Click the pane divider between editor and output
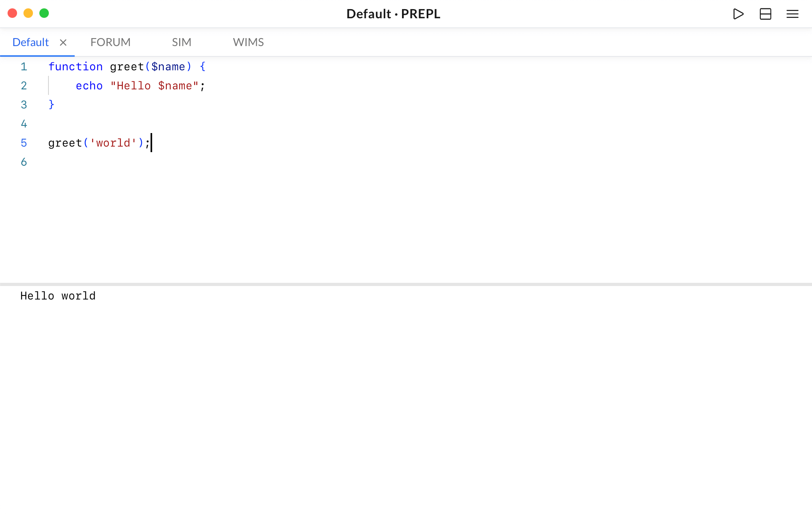Viewport: 812px width, 514px height. [x=405, y=284]
